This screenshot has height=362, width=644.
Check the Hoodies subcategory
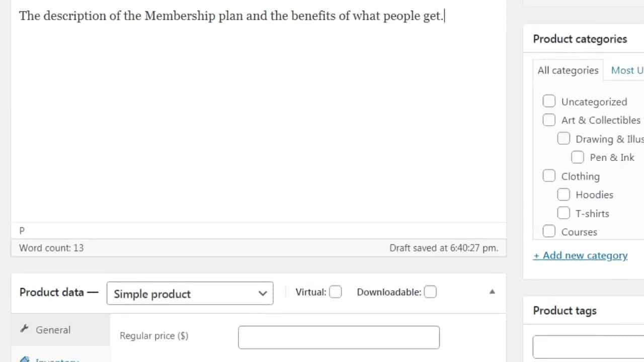[563, 195]
